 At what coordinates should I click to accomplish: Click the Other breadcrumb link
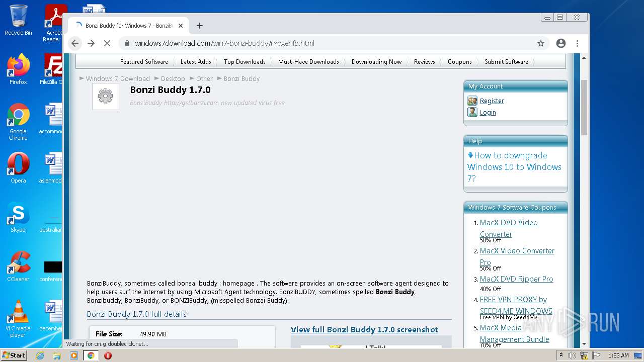click(204, 79)
